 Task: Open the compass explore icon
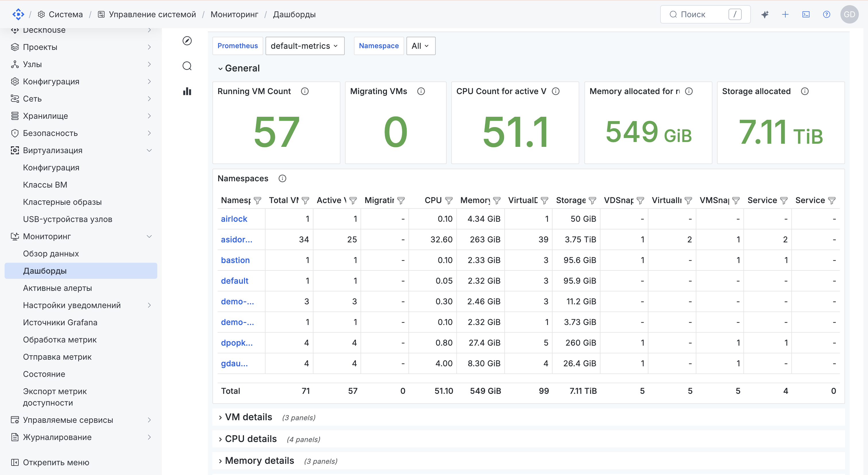tap(187, 41)
